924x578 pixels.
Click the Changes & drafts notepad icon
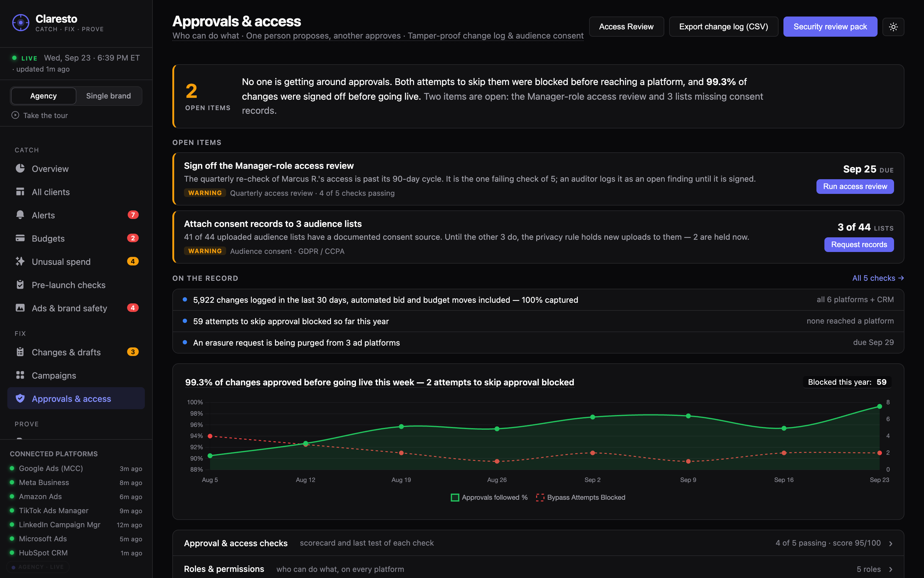click(20, 352)
